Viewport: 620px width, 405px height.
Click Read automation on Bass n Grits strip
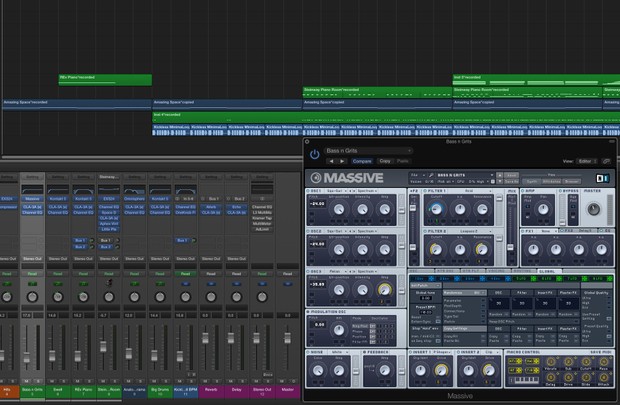(32, 274)
